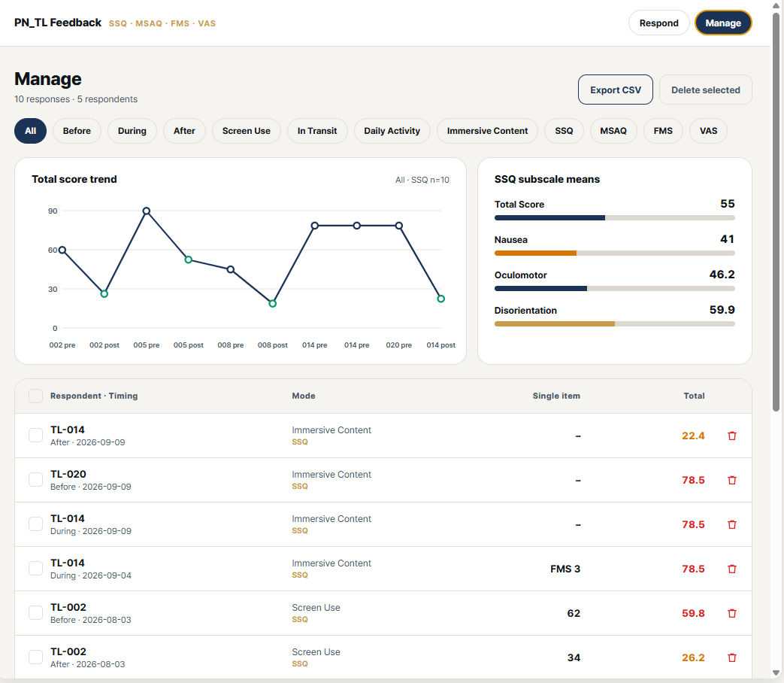
Task: Apply the In Transit filter
Action: point(317,131)
